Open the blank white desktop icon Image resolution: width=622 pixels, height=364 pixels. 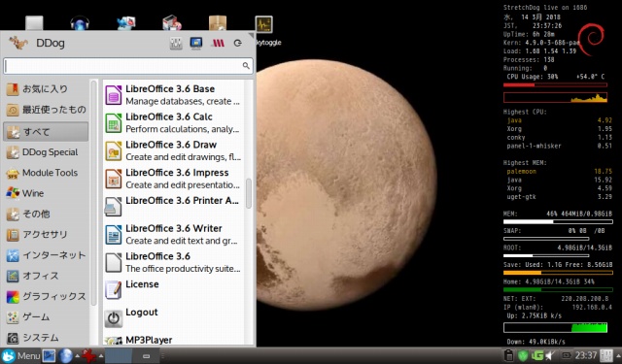pos(34,23)
